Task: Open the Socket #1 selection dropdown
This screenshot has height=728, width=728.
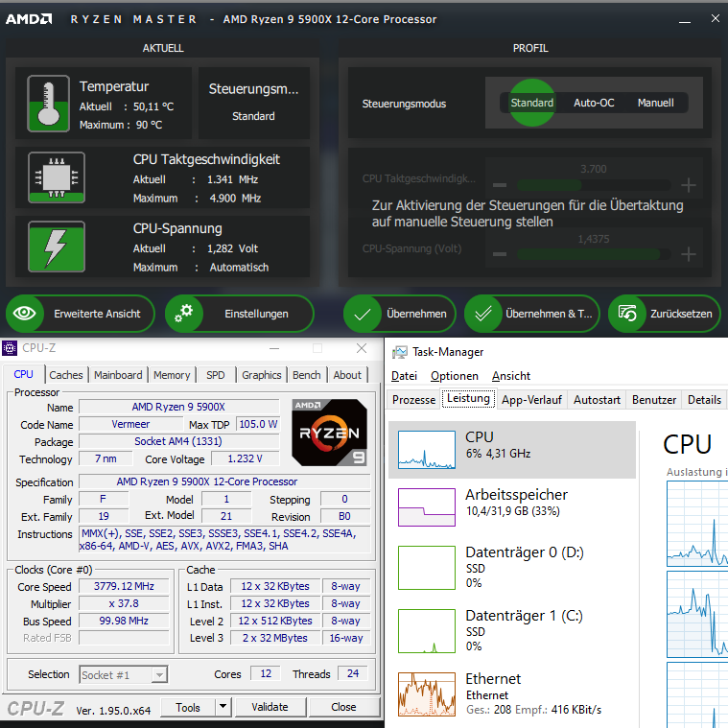Action: click(123, 674)
